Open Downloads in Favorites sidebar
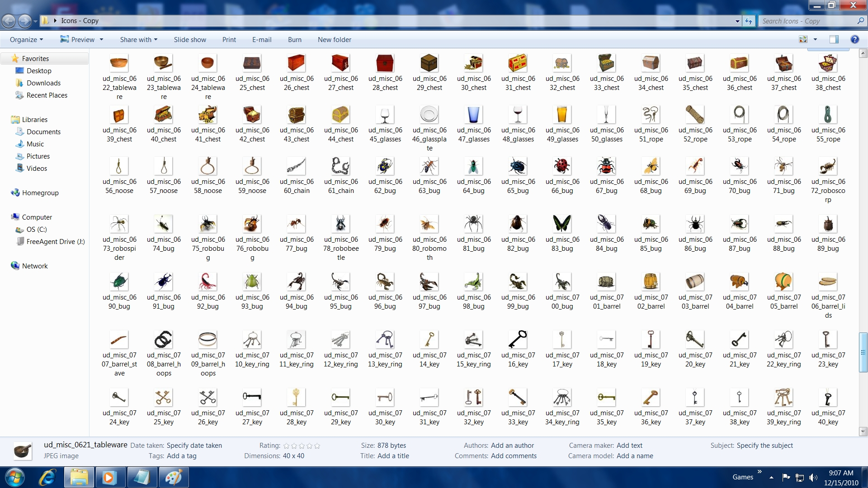Screen dimensions: 868x488 coord(43,83)
